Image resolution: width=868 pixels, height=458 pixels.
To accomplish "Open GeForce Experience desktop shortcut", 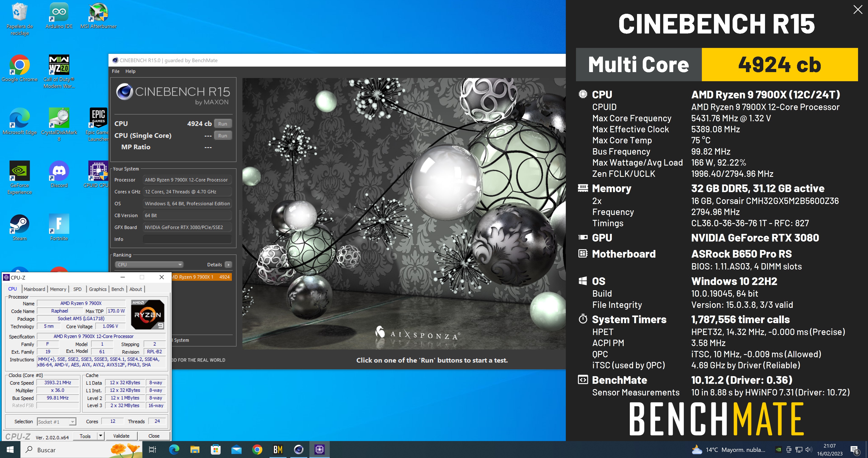I will (x=19, y=178).
